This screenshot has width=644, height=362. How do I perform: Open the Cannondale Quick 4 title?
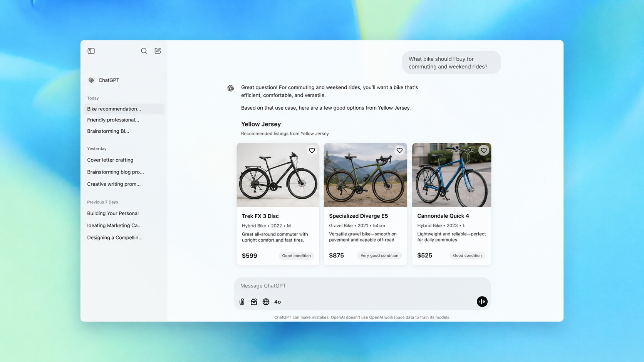coord(443,216)
